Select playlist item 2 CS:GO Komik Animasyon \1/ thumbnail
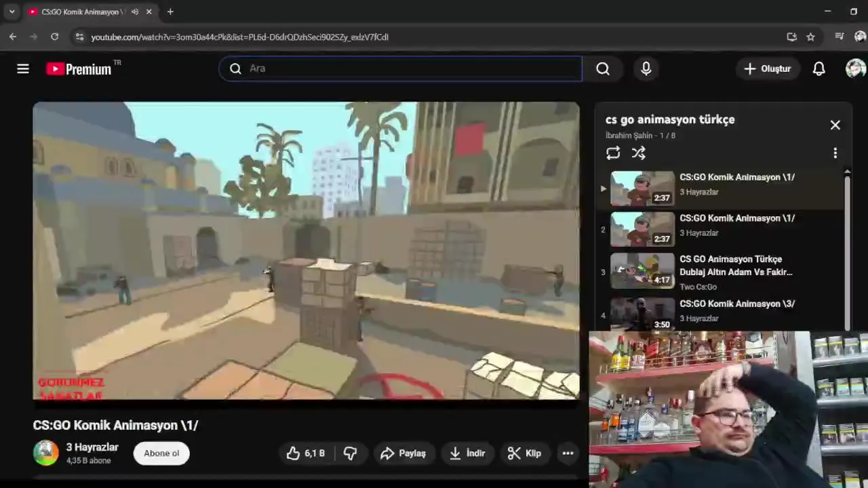 642,229
